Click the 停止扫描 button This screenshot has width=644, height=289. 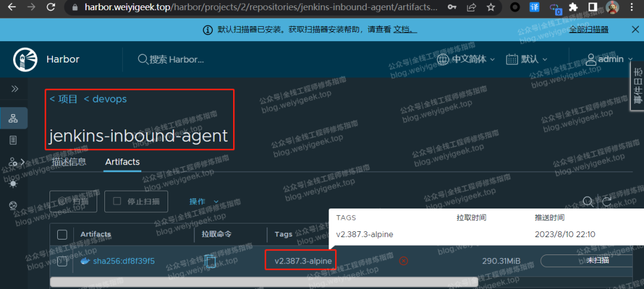[137, 201]
